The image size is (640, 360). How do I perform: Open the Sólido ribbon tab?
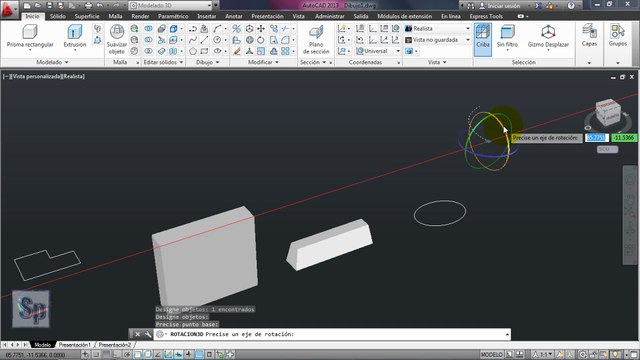(58, 16)
